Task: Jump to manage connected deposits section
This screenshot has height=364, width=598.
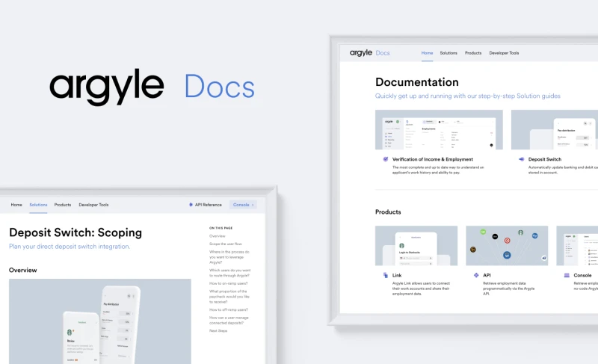Action: tap(229, 320)
